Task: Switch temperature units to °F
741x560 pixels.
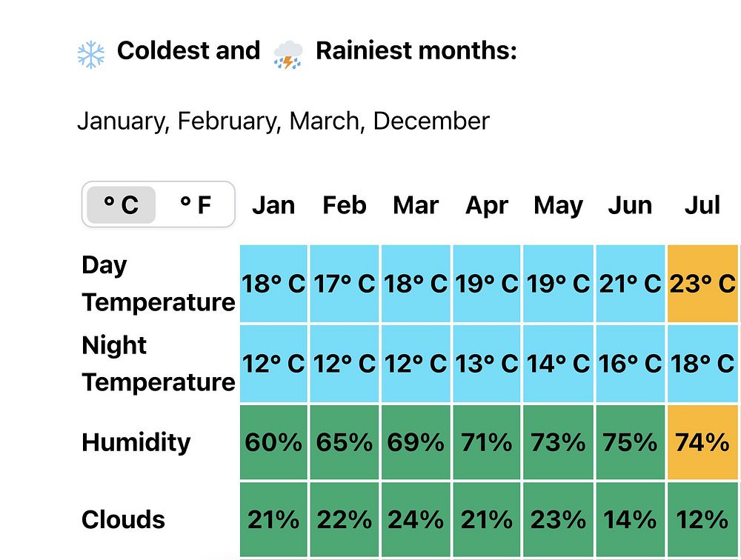Action: click(x=195, y=205)
